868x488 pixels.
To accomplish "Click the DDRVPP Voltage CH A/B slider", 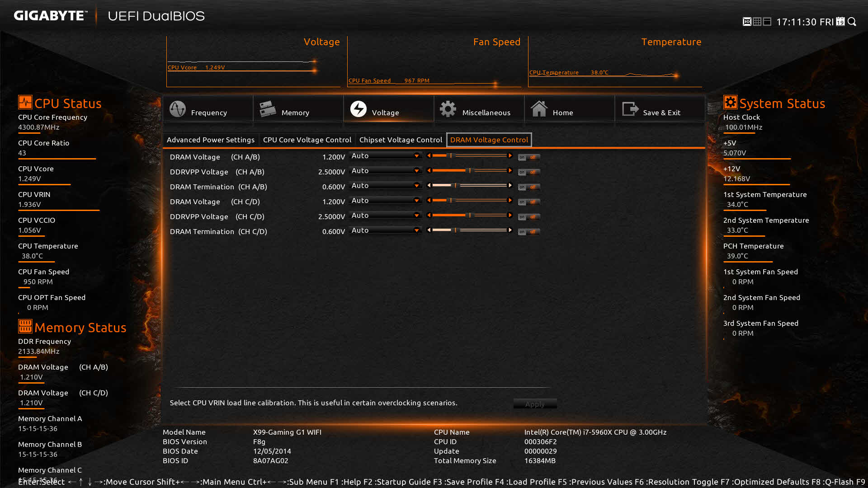I will pyautogui.click(x=469, y=171).
